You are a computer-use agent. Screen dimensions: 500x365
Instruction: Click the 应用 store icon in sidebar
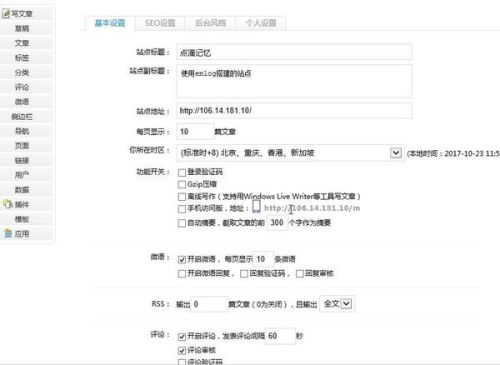pyautogui.click(x=8, y=233)
